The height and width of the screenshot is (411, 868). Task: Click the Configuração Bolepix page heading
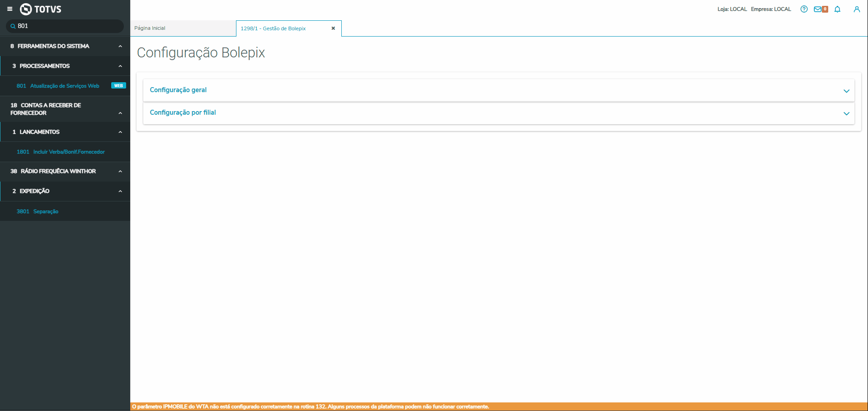201,53
